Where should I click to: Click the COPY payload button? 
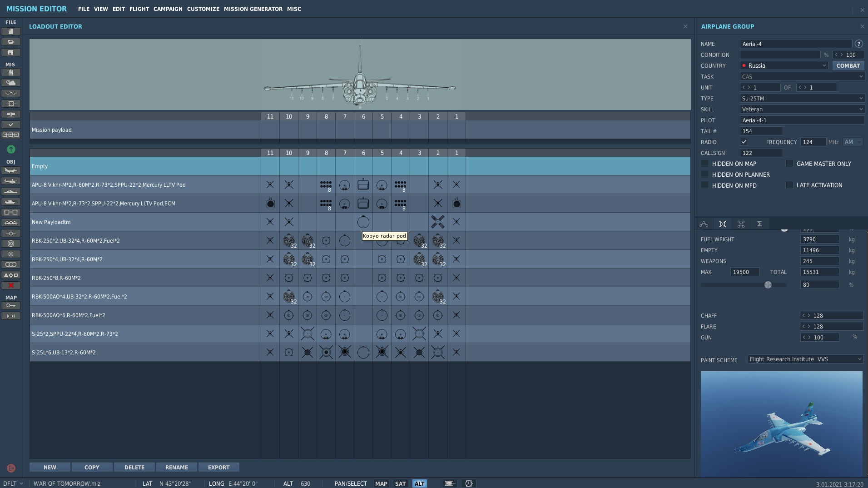click(x=92, y=467)
